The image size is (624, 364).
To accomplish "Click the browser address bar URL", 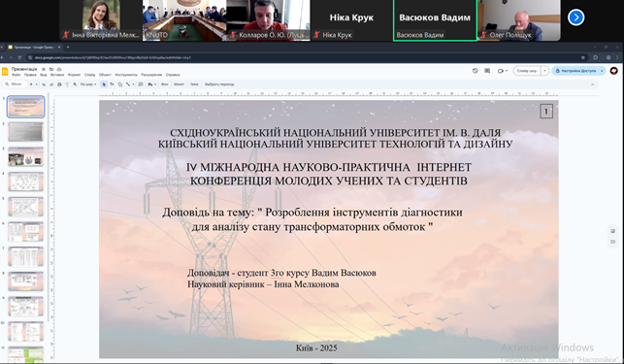I will [113, 57].
